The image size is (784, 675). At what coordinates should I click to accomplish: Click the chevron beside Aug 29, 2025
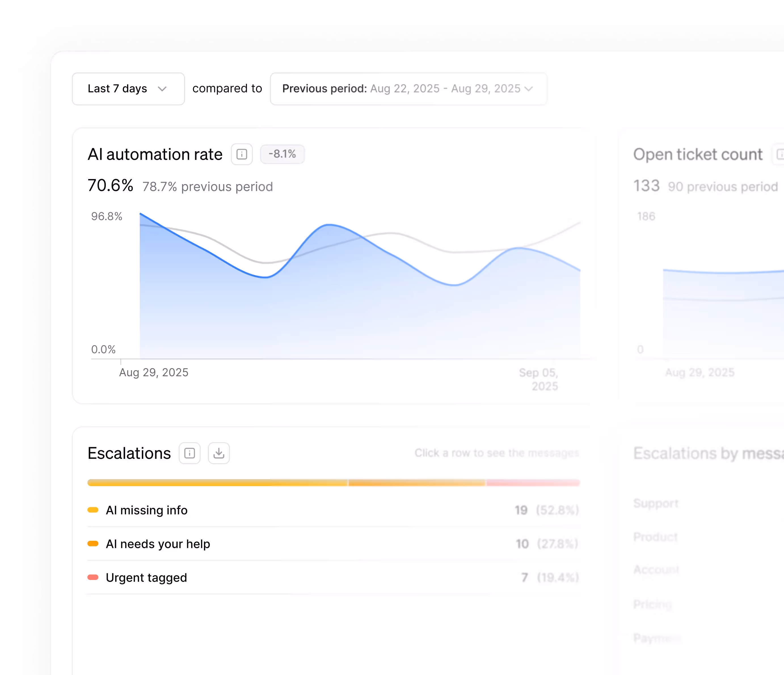[529, 89]
